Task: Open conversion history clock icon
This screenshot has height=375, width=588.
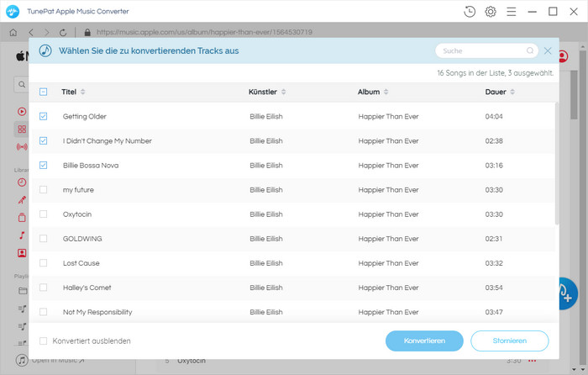Action: [x=469, y=12]
